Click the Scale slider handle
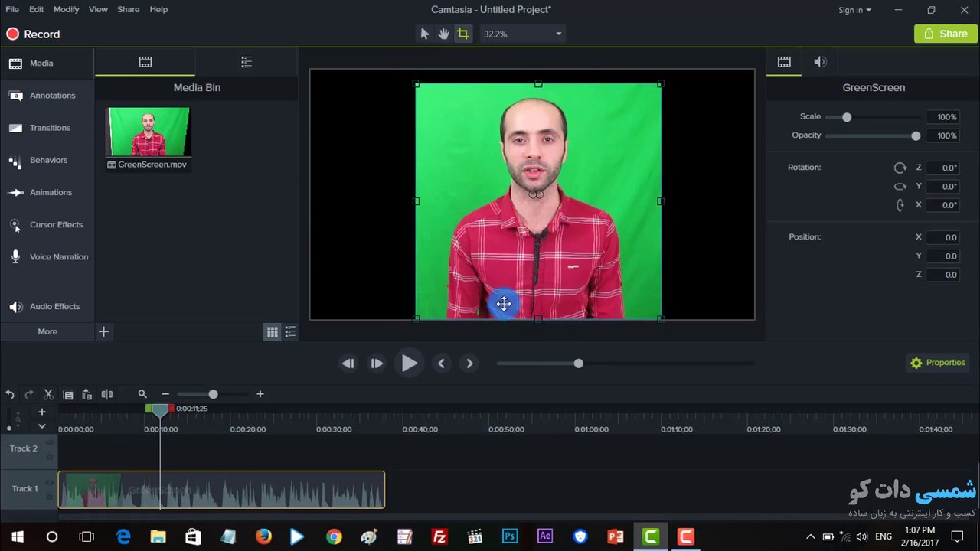Image resolution: width=980 pixels, height=551 pixels. point(847,117)
